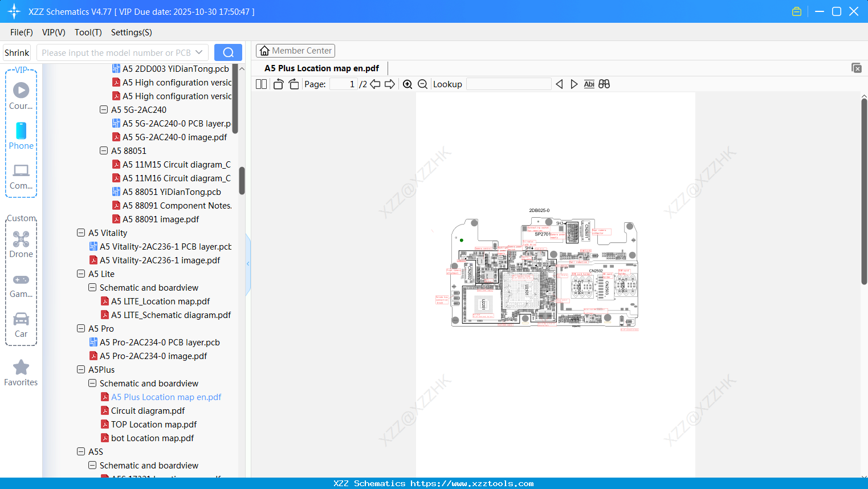Screen dimensions: 868x489
Task: Click the tree panel vertical scrollbar
Action: (x=242, y=180)
